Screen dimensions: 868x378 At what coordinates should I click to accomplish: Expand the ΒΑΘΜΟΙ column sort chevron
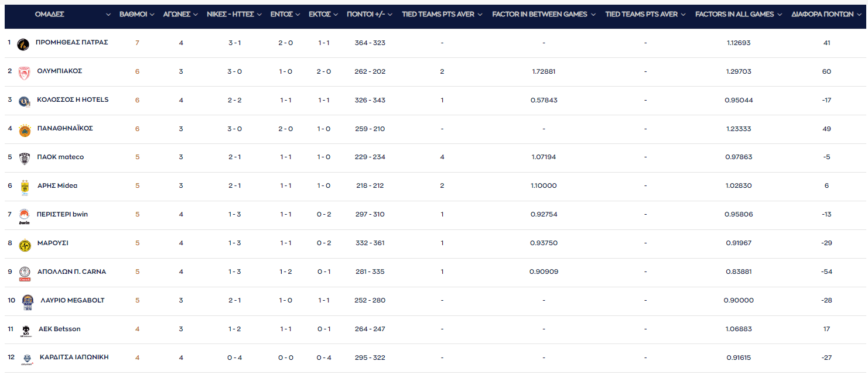(x=152, y=15)
